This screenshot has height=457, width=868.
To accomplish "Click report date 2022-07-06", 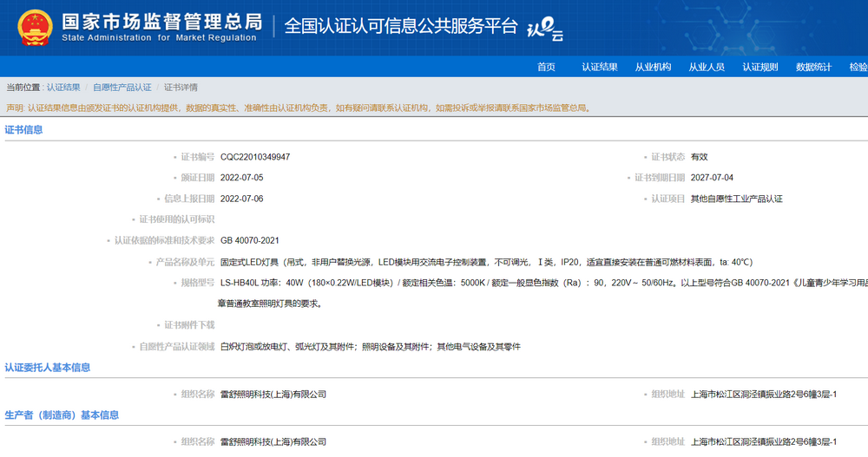I will click(x=242, y=199).
